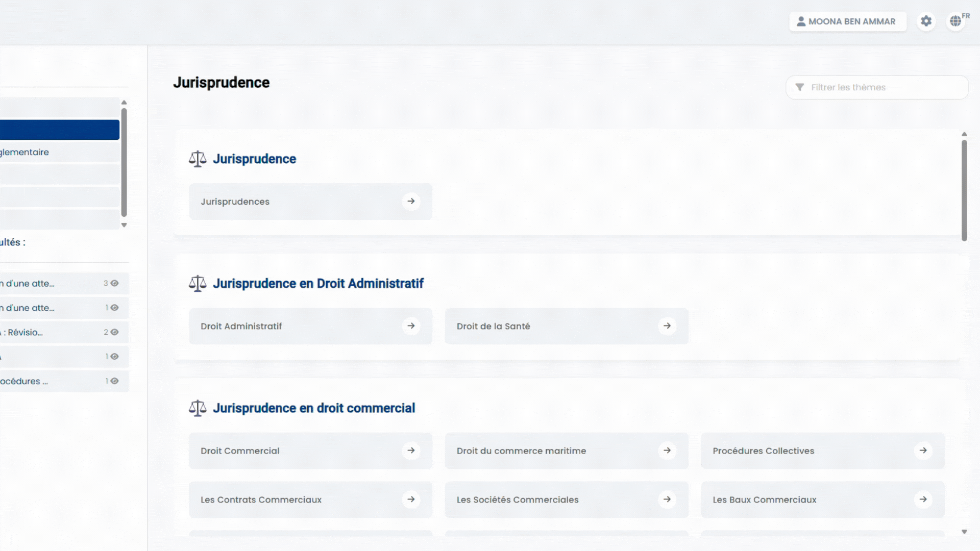980x551 pixels.
Task: Click the scales icon beside Jurisprudence heading
Action: [198, 159]
